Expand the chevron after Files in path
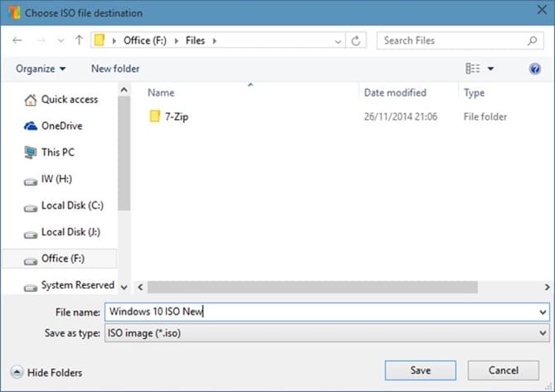This screenshot has width=555, height=392. [215, 41]
